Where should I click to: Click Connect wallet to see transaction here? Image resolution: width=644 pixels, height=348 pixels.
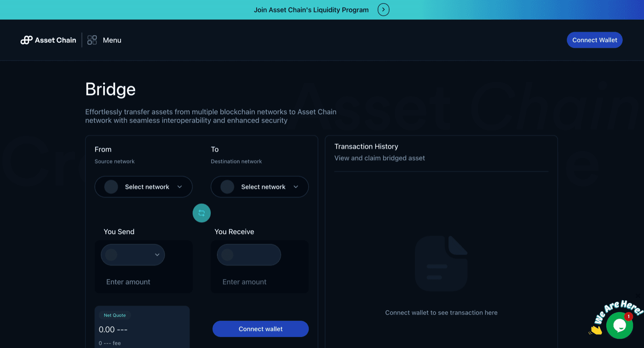[441, 313]
